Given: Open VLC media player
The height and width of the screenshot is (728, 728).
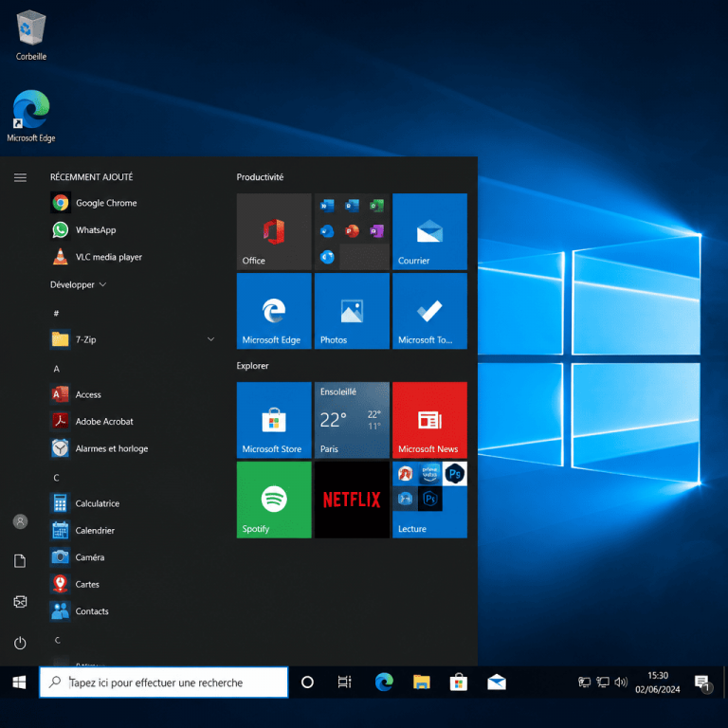Looking at the screenshot, I should tap(132, 257).
